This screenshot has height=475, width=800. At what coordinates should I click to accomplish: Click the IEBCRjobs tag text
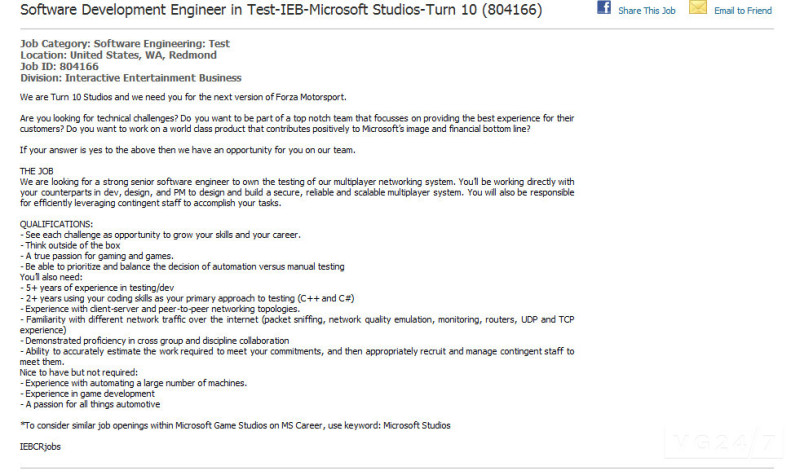[41, 446]
